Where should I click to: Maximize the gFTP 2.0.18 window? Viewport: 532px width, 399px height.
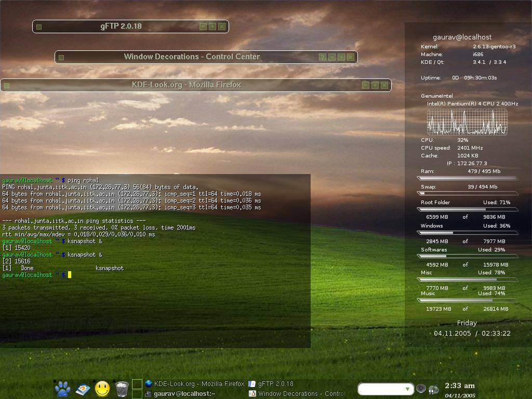pyautogui.click(x=212, y=26)
